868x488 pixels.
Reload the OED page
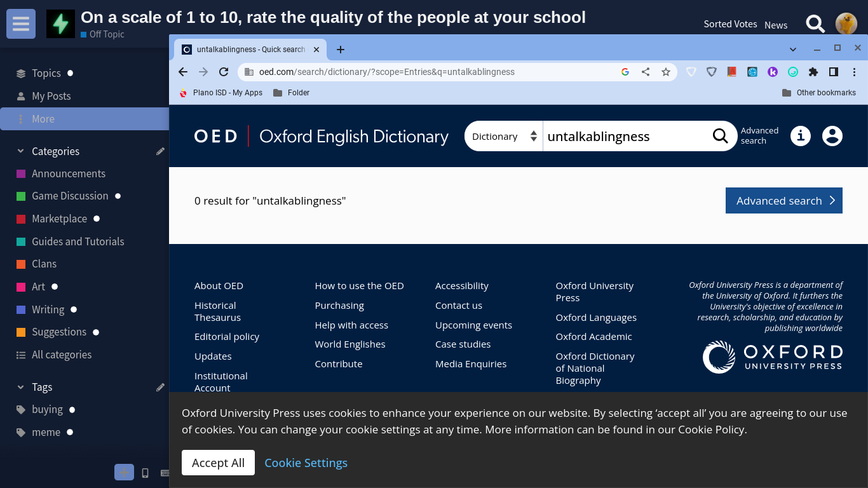click(224, 72)
